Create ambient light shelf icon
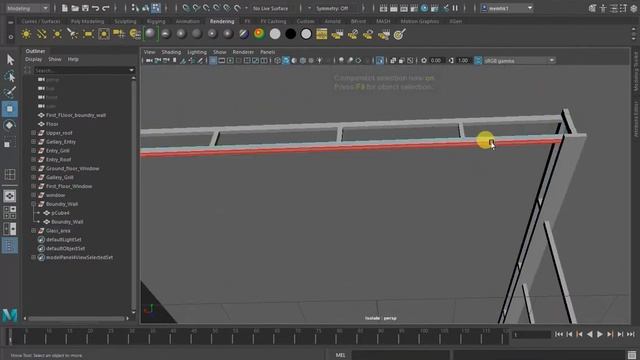 pyautogui.click(x=26, y=34)
